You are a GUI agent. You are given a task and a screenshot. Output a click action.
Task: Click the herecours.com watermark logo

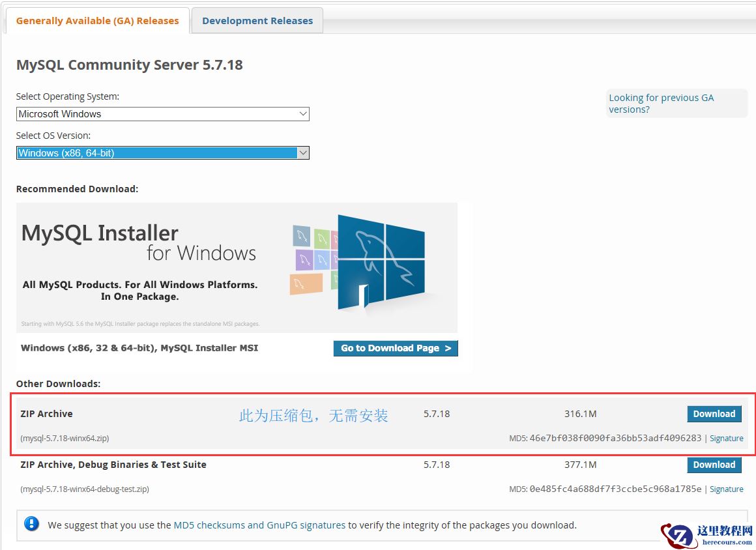click(x=704, y=534)
